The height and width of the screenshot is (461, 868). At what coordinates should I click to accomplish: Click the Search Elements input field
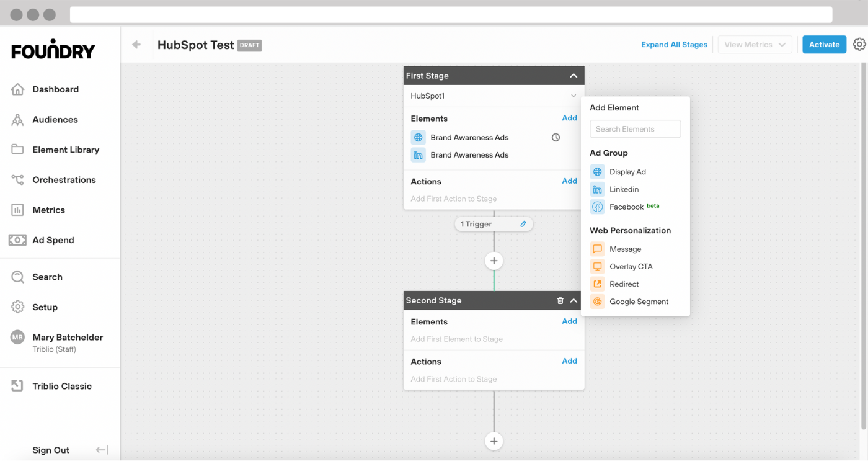(x=635, y=129)
